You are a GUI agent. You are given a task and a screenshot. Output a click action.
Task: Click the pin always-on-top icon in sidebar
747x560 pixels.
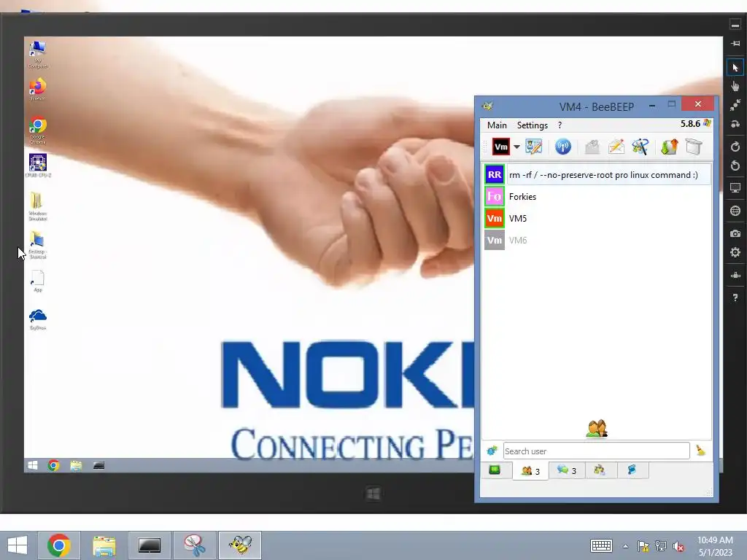click(735, 43)
